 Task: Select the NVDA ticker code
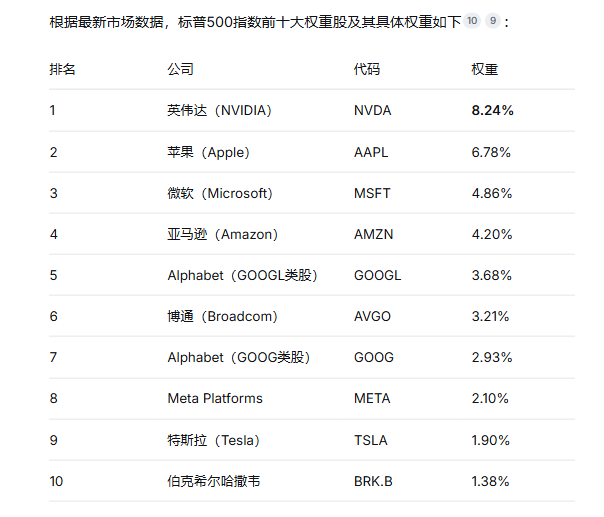pyautogui.click(x=372, y=111)
